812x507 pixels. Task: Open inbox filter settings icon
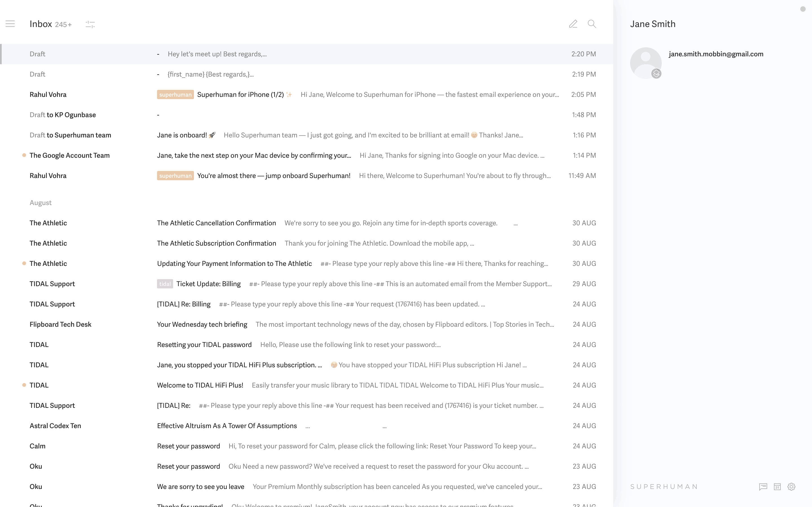click(x=90, y=24)
